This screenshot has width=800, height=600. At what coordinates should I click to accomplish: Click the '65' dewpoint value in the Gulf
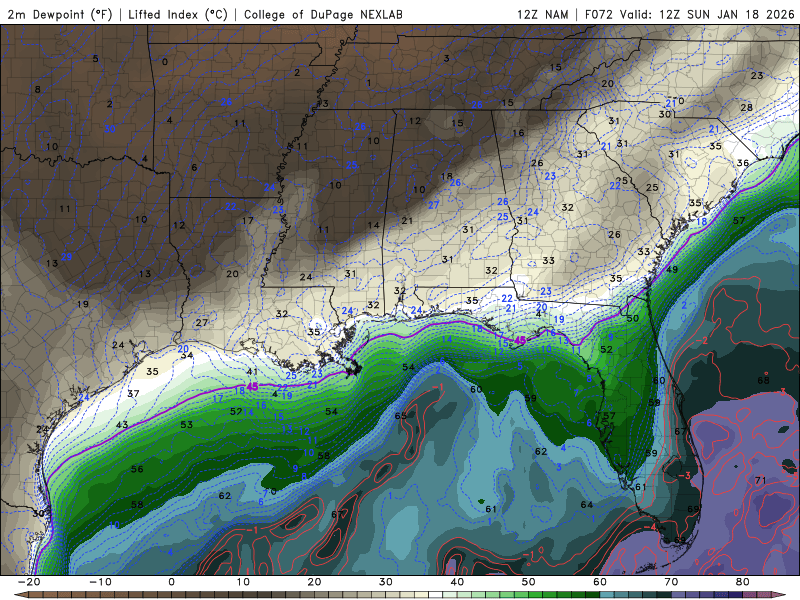tap(401, 415)
